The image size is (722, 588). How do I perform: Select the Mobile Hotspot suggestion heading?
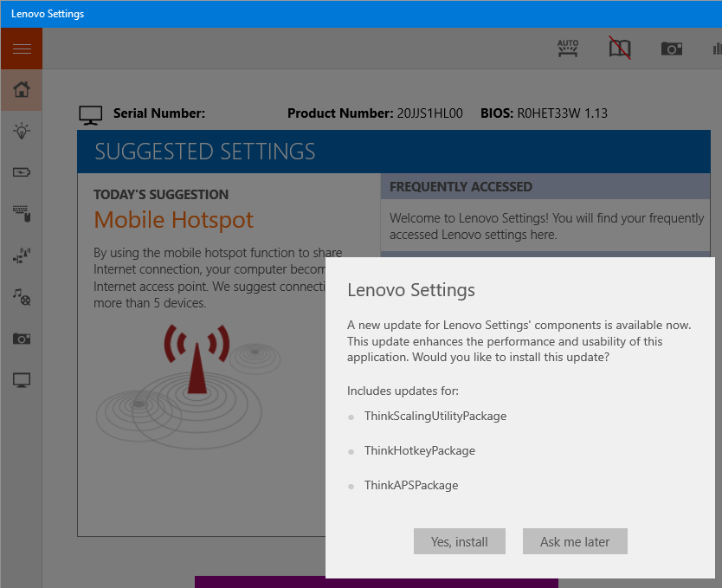tap(174, 220)
